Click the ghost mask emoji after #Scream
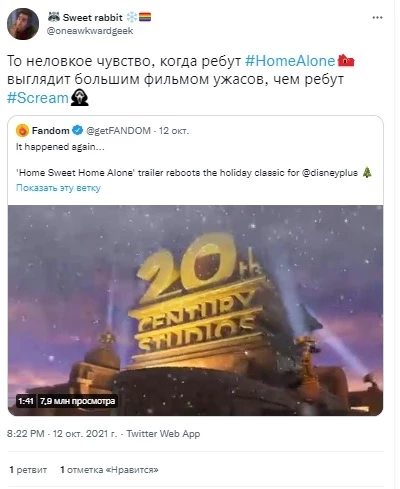 click(x=80, y=97)
